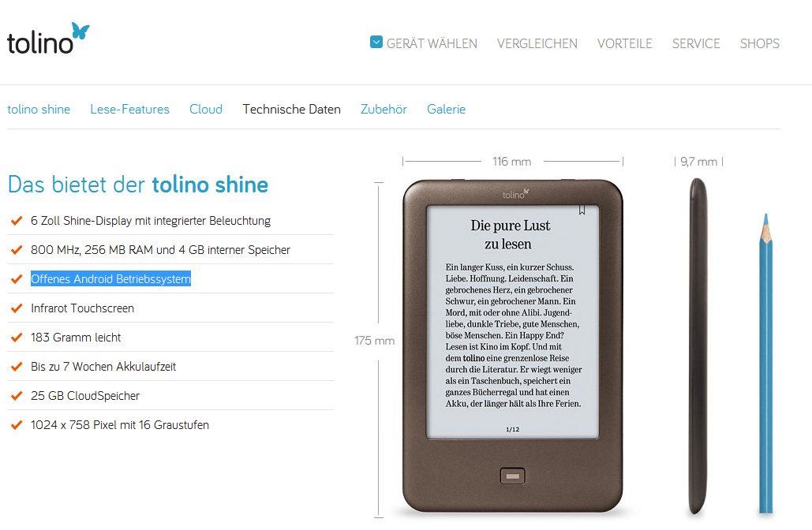Viewport: 812px width, 530px height.
Task: Open the Cloud tab
Action: (206, 109)
